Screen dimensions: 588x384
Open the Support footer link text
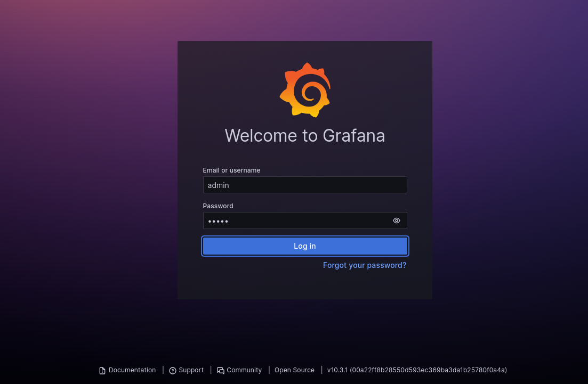[x=191, y=370]
